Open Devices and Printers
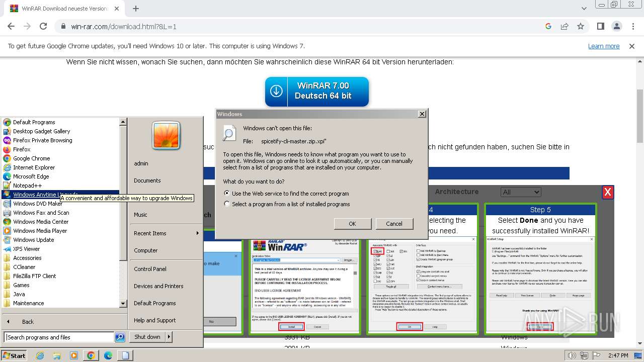 coord(158,286)
